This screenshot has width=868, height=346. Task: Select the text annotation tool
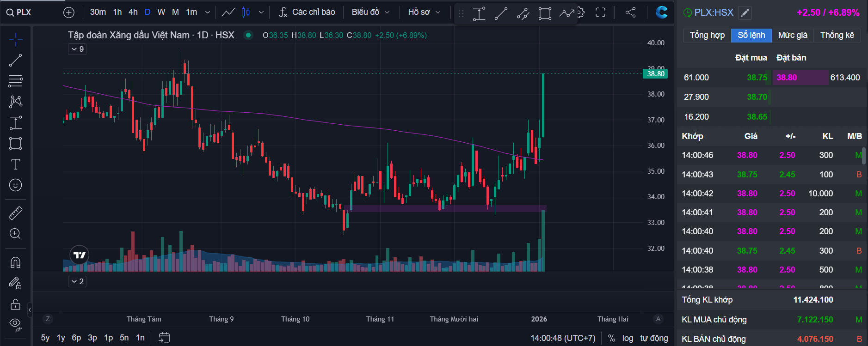16,164
